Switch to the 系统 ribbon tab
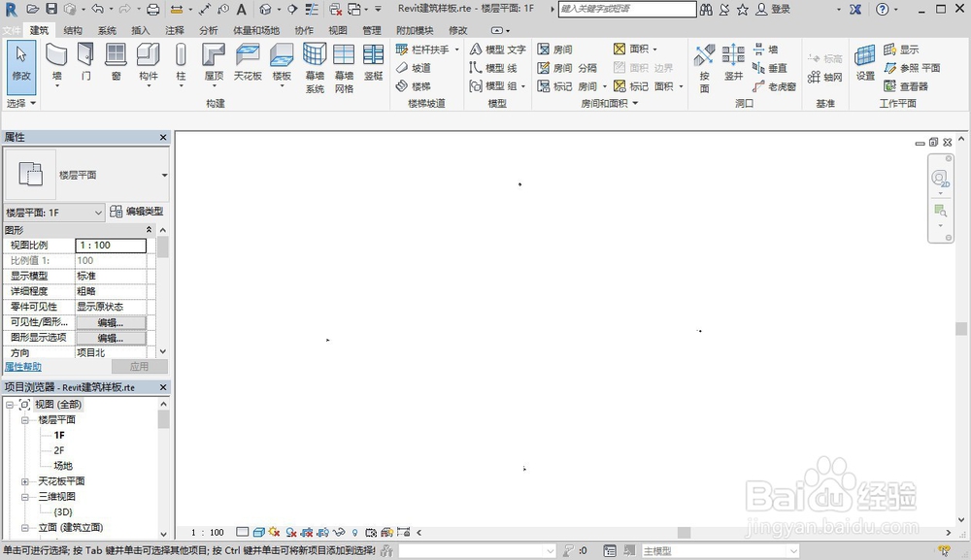 [107, 30]
